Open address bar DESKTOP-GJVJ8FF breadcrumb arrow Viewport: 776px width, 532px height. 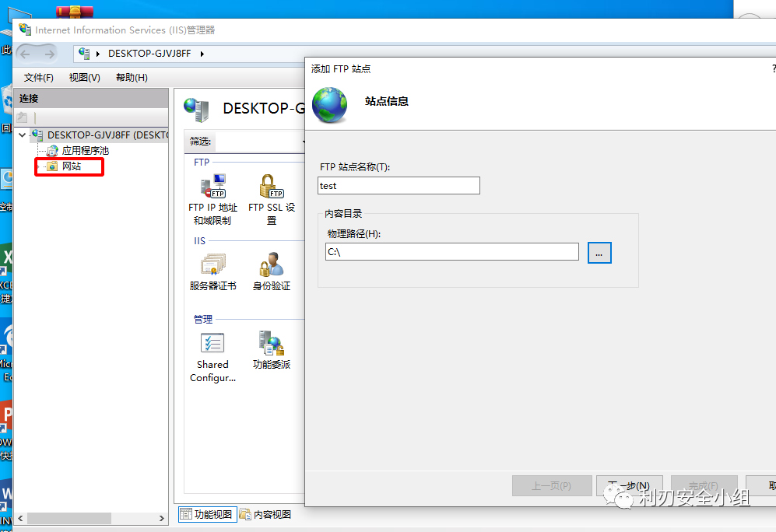coord(202,54)
